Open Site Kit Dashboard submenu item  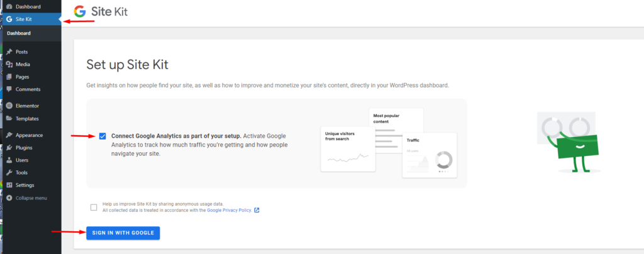(x=31, y=33)
